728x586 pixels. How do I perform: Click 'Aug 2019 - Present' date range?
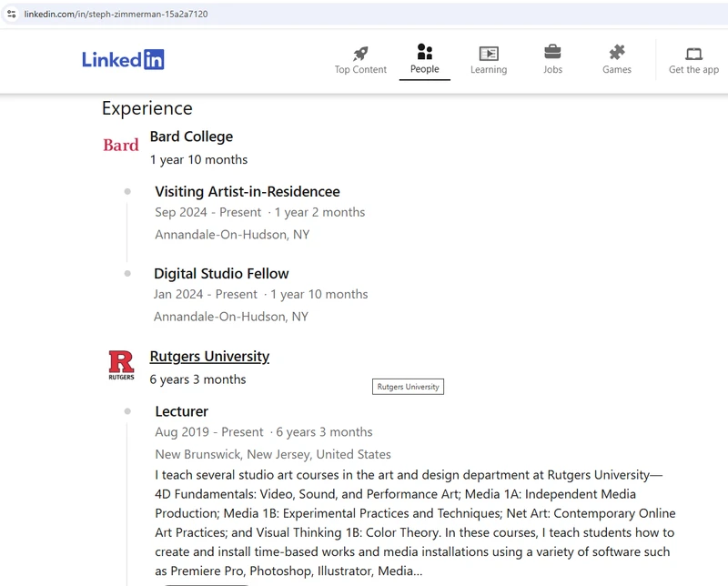[x=209, y=432]
